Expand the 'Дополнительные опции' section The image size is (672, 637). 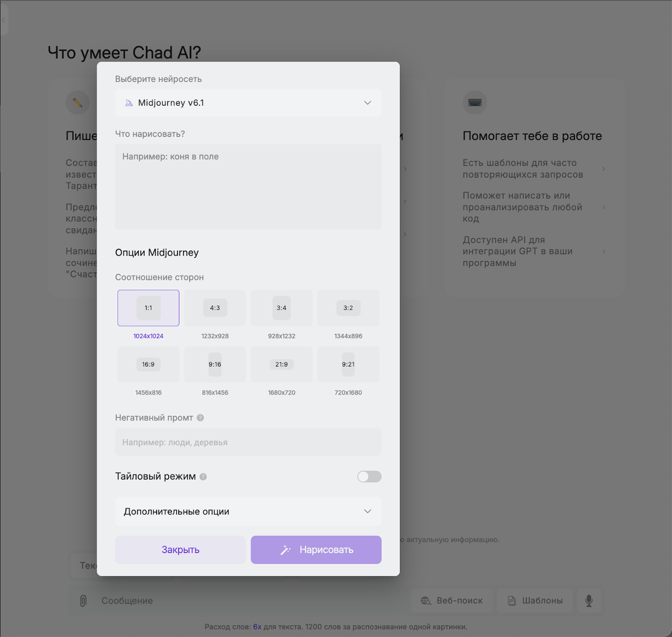pyautogui.click(x=248, y=512)
